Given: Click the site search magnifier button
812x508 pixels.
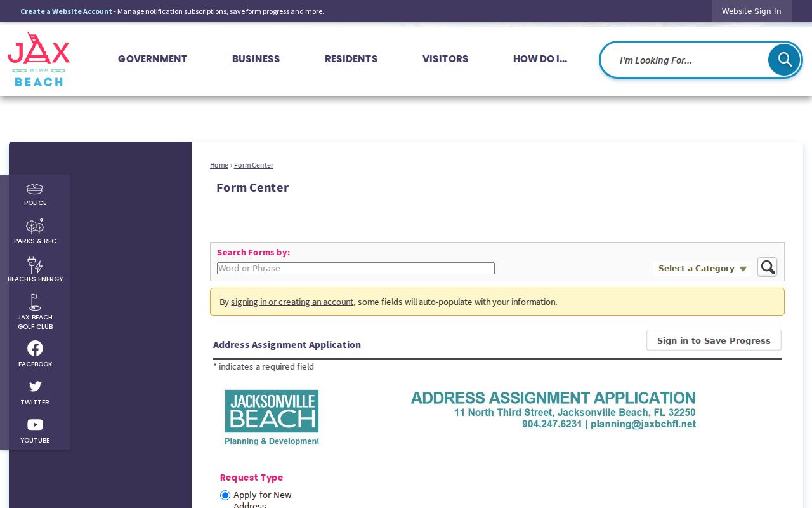Looking at the screenshot, I should click(x=784, y=60).
